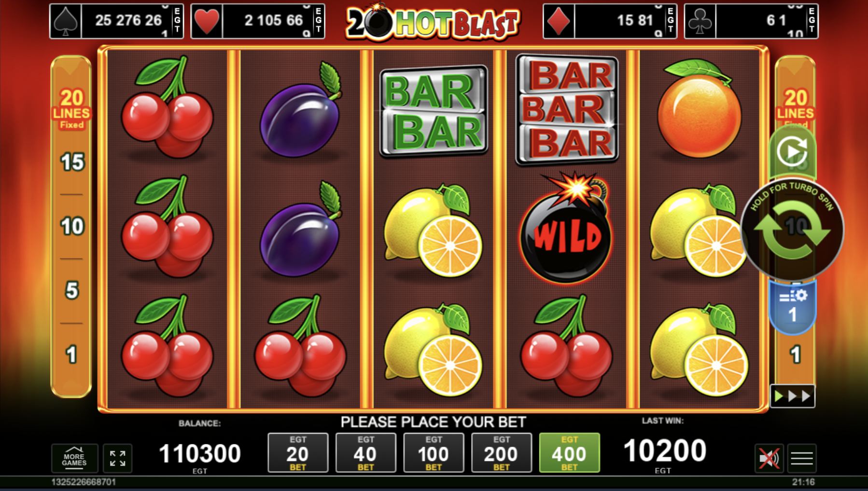Open the spade jackpot counter
868x491 pixels.
click(116, 21)
